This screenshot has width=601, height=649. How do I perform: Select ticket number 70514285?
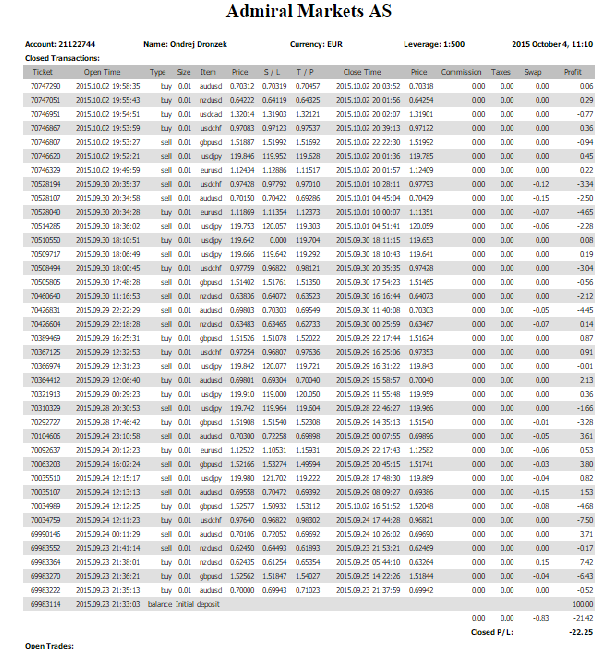(x=46, y=226)
